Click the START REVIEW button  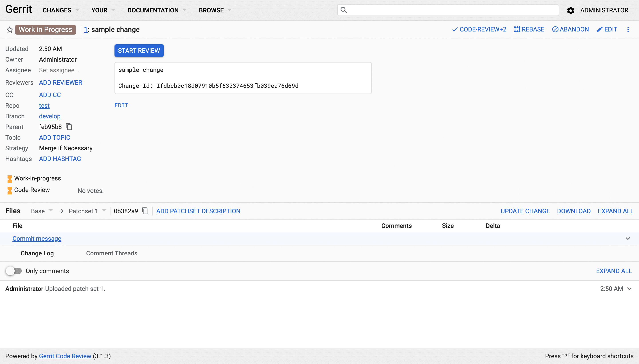[x=139, y=51]
